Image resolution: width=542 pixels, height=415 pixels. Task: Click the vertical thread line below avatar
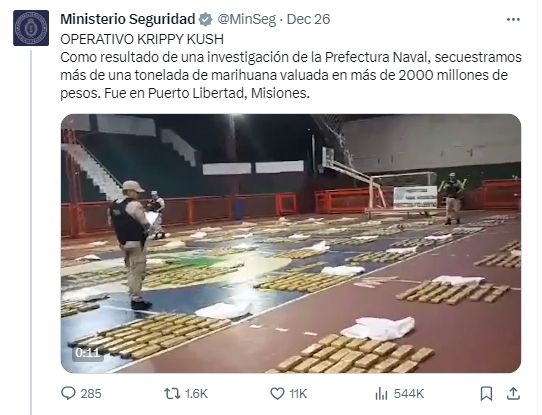(31, 232)
